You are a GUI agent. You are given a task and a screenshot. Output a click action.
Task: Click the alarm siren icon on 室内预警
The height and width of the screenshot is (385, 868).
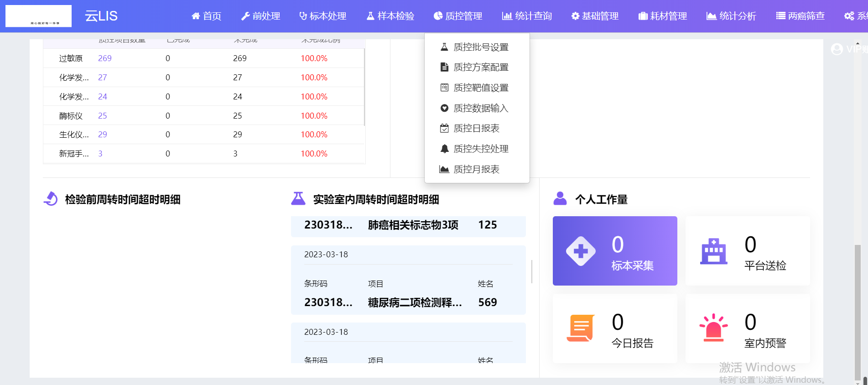[713, 328]
